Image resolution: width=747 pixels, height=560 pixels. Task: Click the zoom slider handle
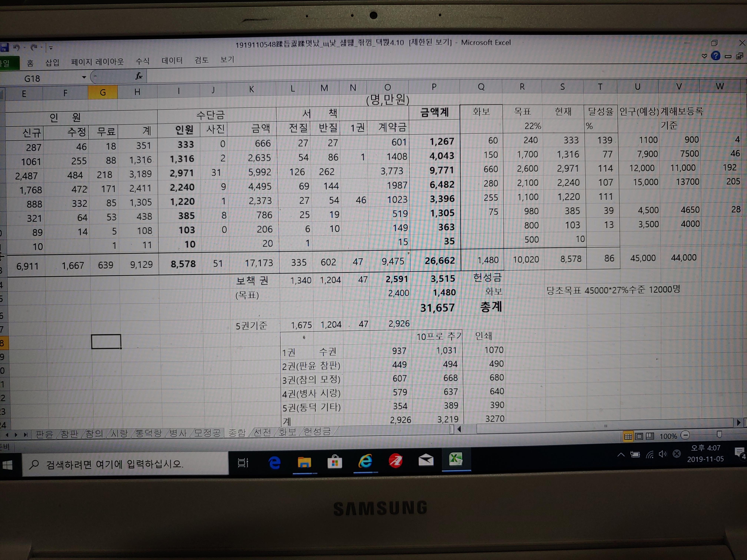[719, 434]
